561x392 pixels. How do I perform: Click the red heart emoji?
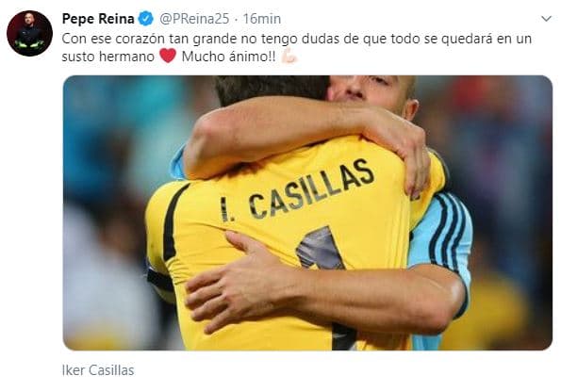168,57
